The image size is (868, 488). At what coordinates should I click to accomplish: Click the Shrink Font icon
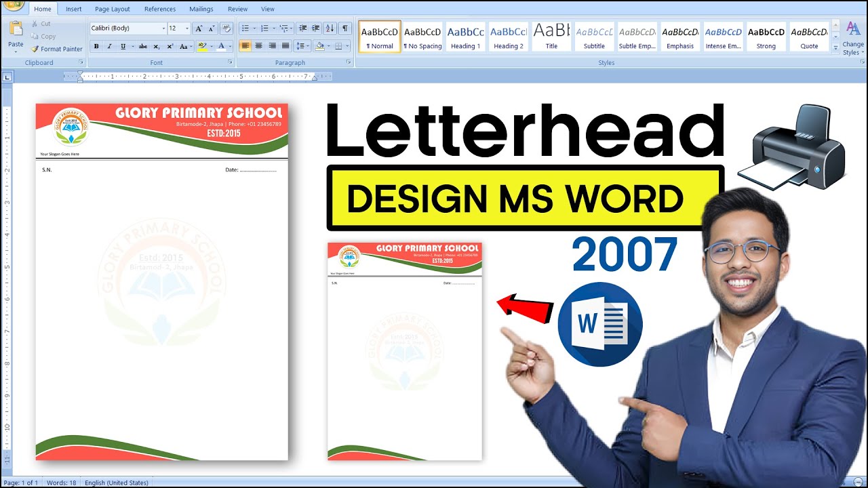pyautogui.click(x=210, y=28)
